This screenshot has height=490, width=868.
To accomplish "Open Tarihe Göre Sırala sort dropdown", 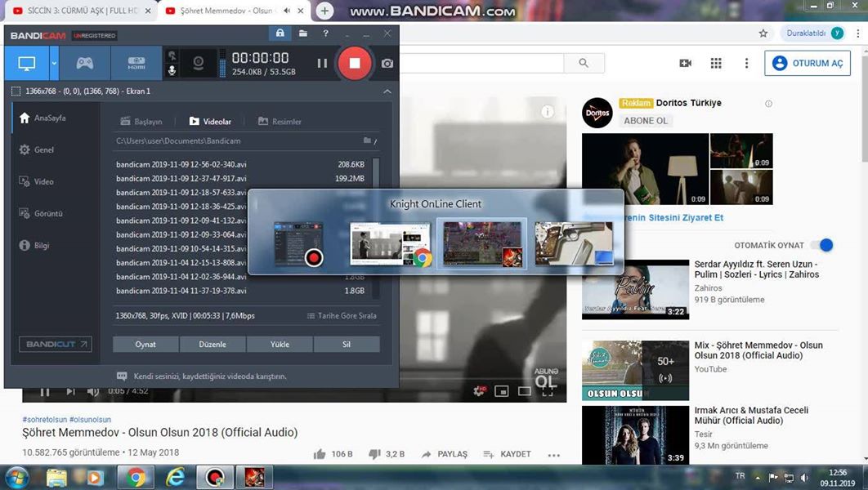I will 342,316.
